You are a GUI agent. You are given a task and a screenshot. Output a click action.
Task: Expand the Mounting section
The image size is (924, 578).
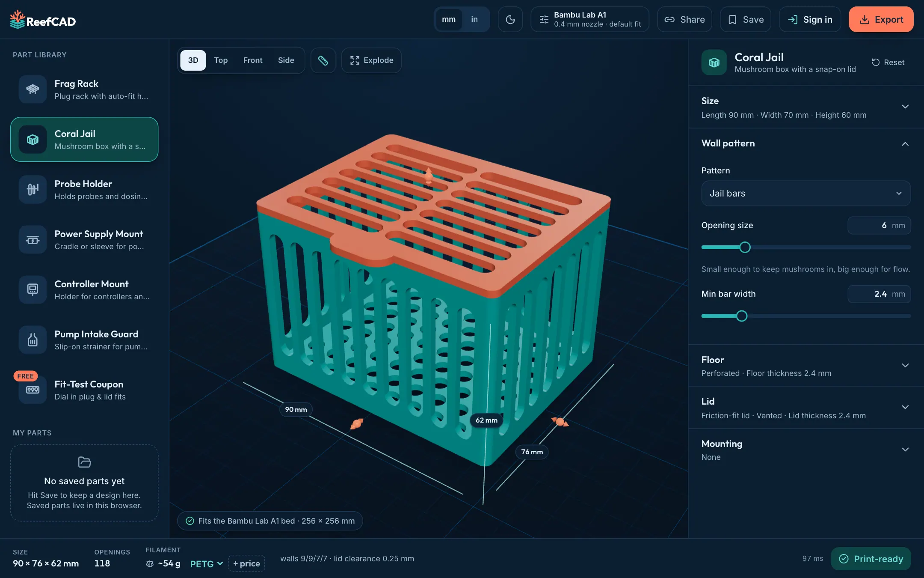[x=806, y=450]
